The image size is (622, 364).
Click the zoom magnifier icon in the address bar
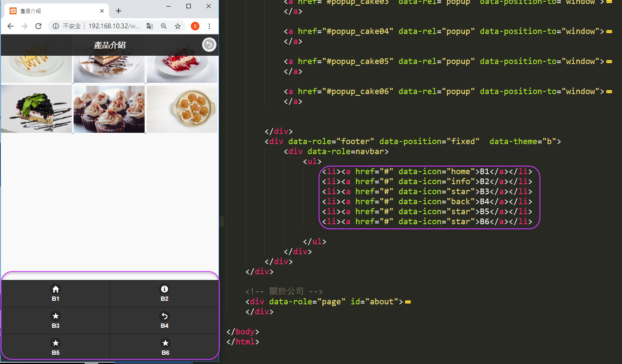coord(164,26)
